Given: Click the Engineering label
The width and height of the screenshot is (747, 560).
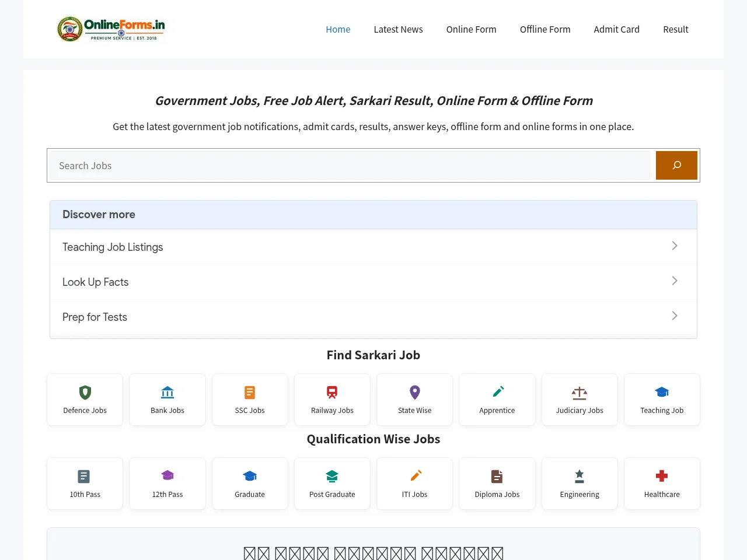Looking at the screenshot, I should 580,495.
